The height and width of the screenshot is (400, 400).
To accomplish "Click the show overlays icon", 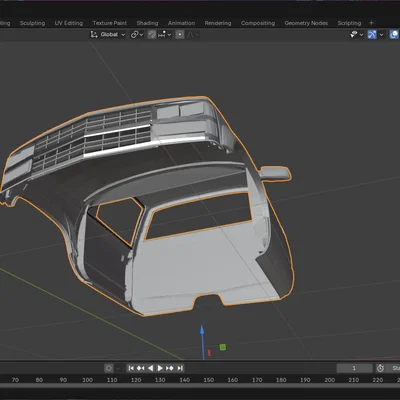I will click(x=394, y=34).
